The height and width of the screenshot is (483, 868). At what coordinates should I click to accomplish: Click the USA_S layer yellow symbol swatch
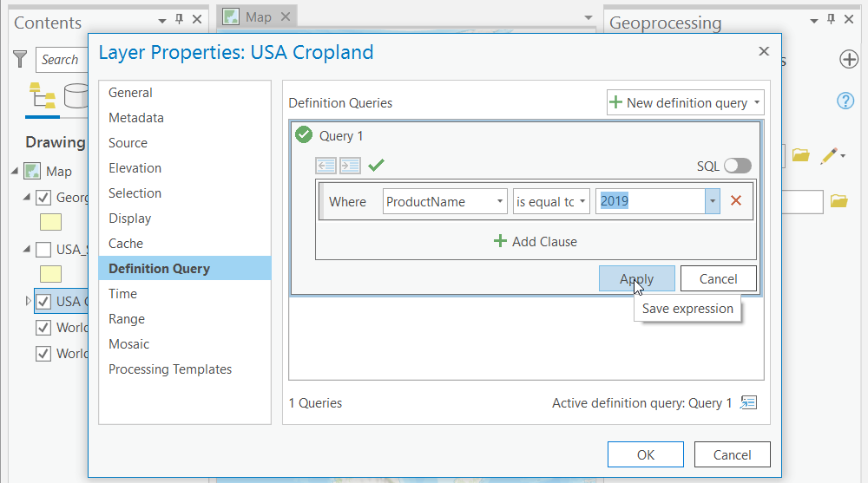click(50, 274)
